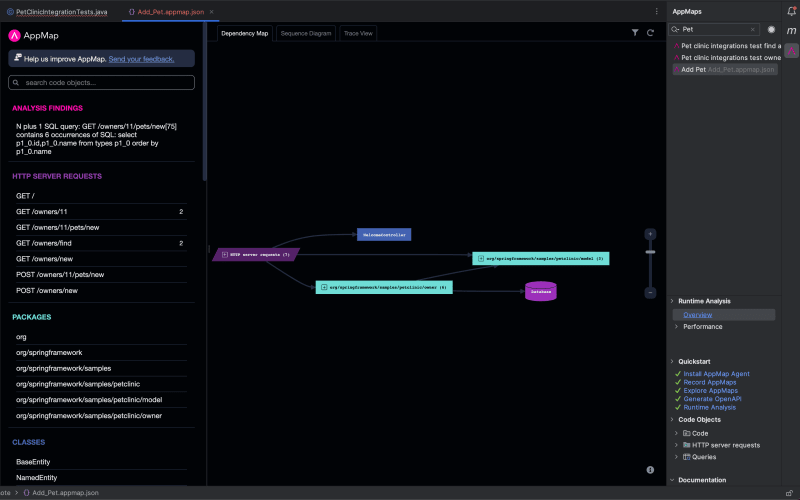Select the BaseEntity class
The width and height of the screenshot is (800, 500).
tap(101, 462)
